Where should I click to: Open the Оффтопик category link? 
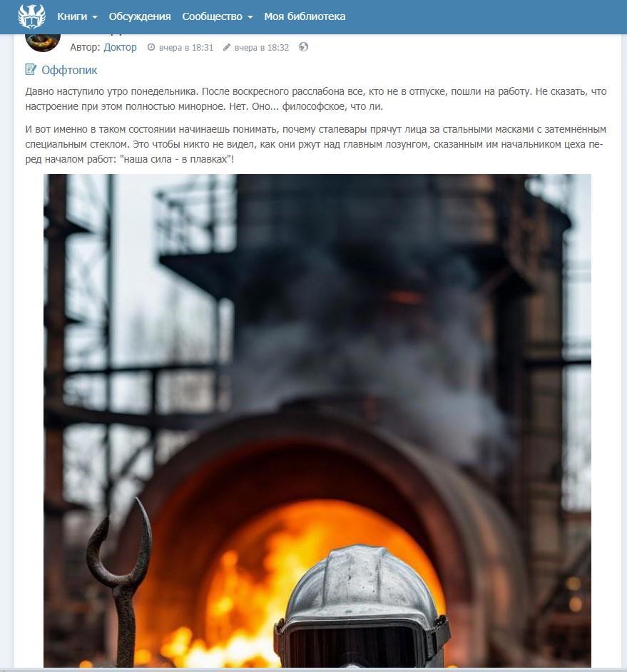click(x=69, y=70)
